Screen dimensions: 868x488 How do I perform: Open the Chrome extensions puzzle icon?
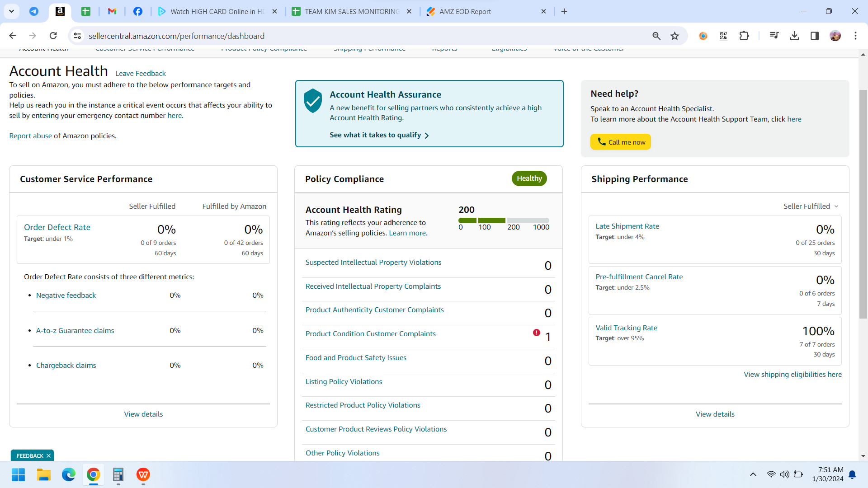[744, 36]
